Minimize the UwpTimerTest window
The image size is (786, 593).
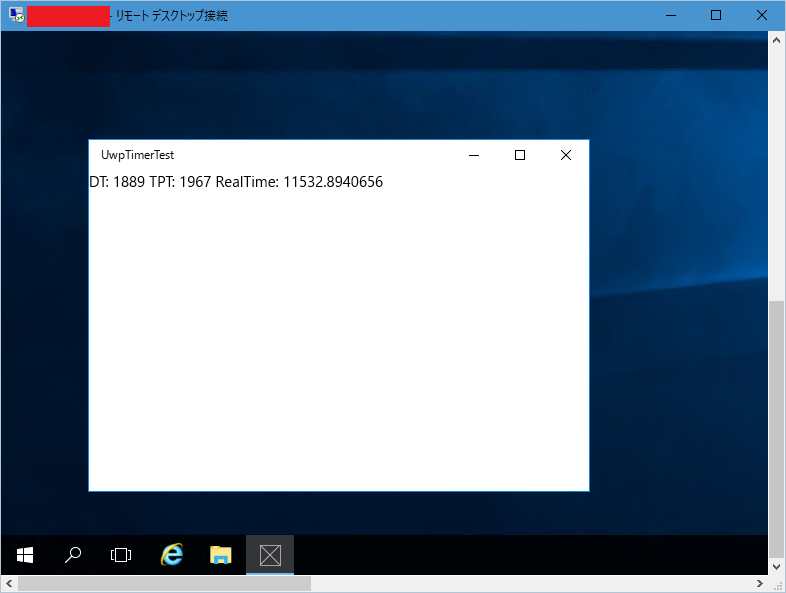pyautogui.click(x=474, y=155)
